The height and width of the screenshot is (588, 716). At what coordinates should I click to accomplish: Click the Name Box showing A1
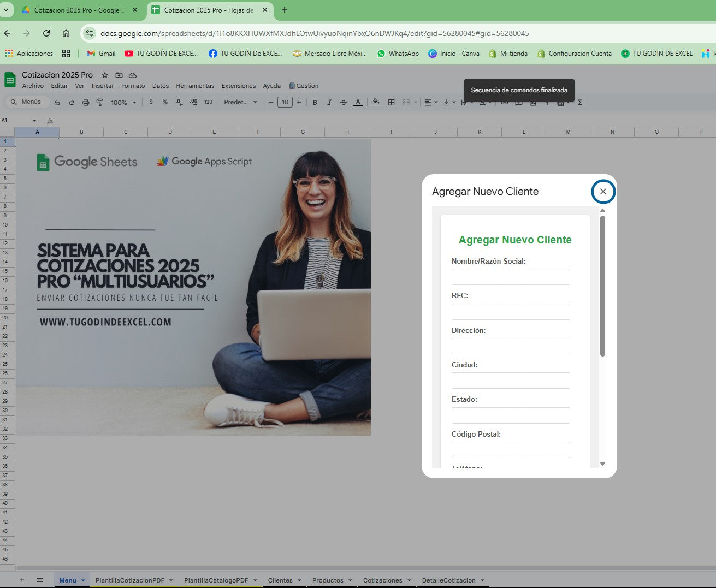click(x=19, y=121)
